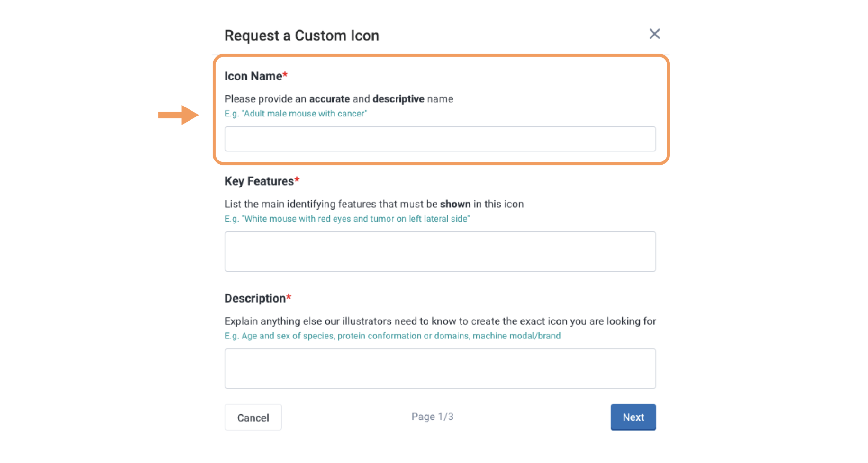Go to the next page with Next
Image resolution: width=868 pixels, height=463 pixels.
point(633,417)
